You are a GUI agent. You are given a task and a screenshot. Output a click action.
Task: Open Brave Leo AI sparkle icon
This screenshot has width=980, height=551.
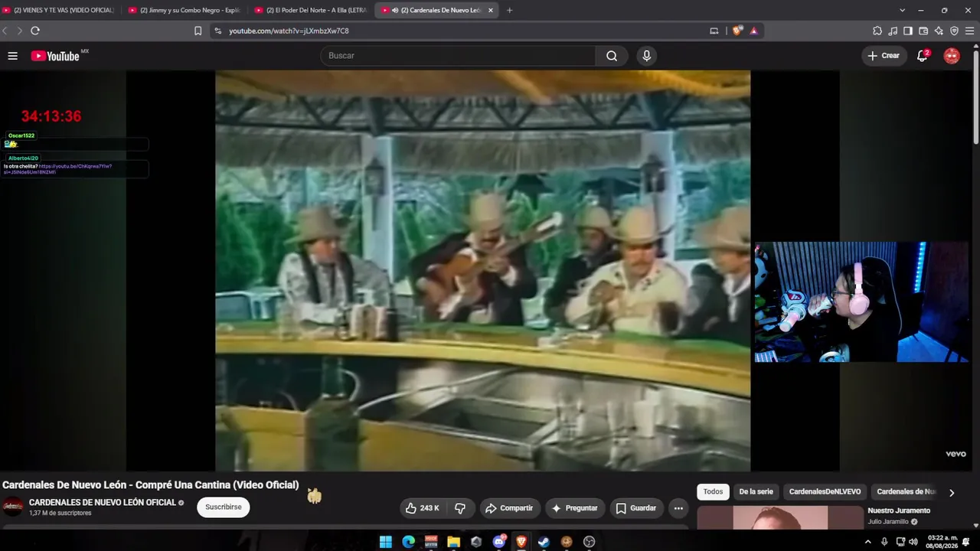pos(939,31)
